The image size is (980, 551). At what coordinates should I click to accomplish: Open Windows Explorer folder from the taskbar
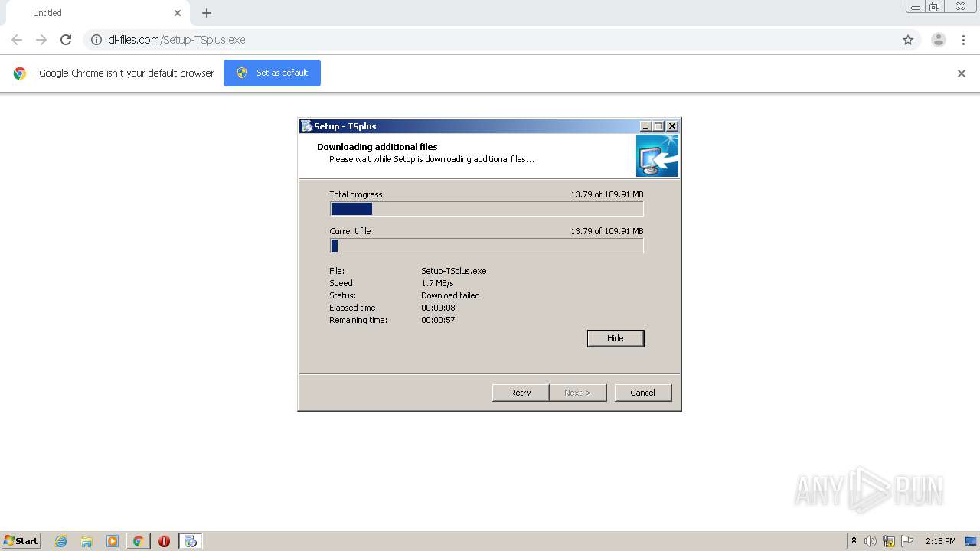[x=87, y=541]
